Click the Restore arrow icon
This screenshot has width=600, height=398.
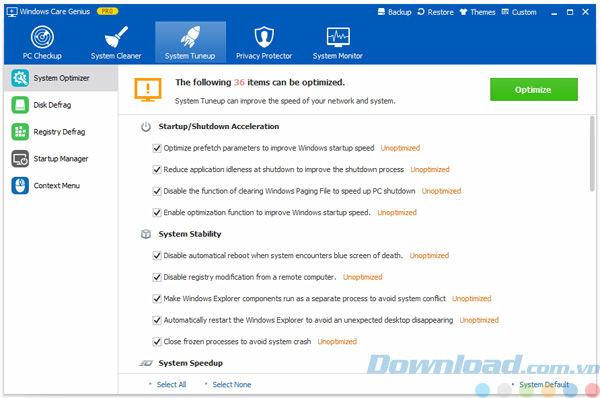click(421, 12)
